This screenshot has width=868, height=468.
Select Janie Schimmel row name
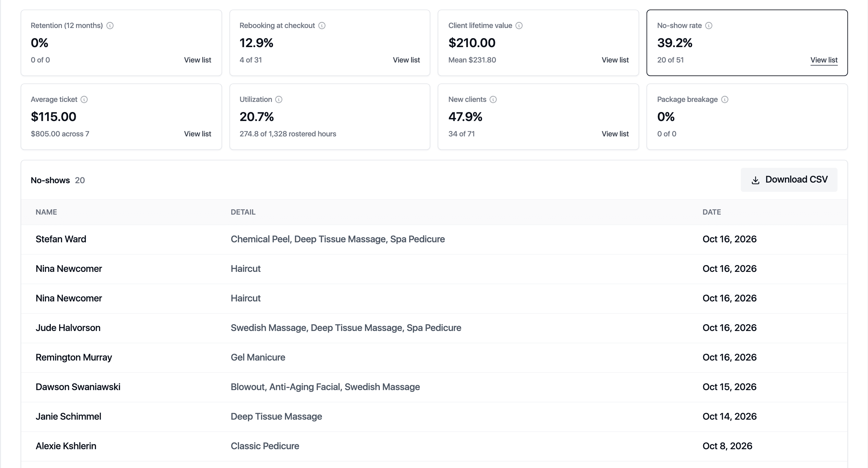68,417
